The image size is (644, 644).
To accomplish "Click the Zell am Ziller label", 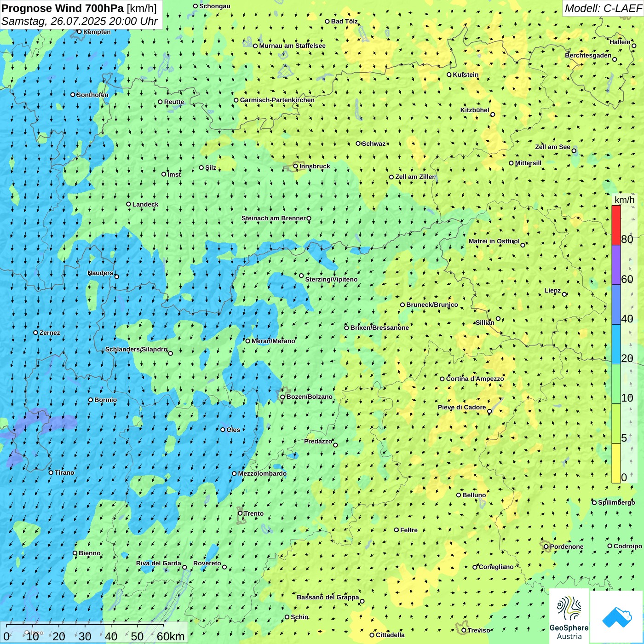I will tap(415, 177).
